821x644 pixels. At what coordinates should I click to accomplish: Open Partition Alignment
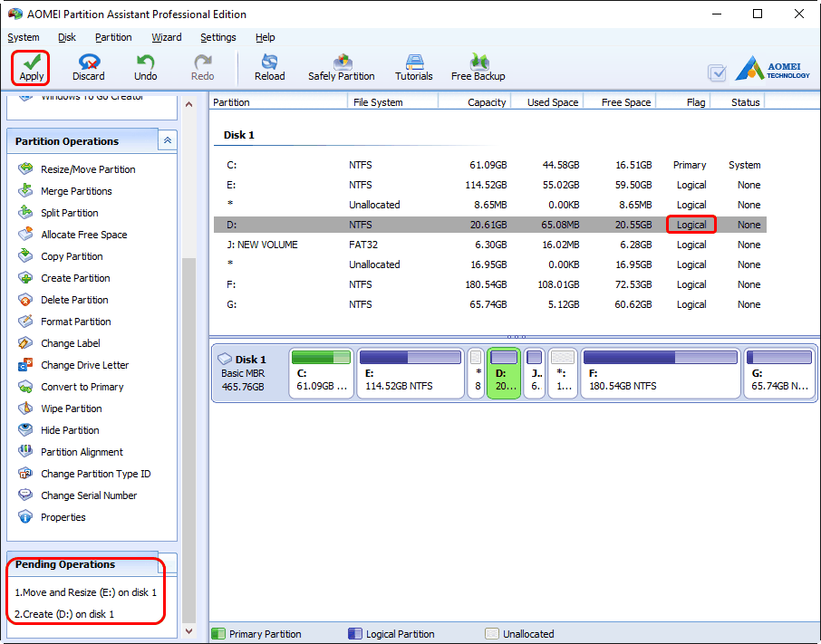(82, 452)
